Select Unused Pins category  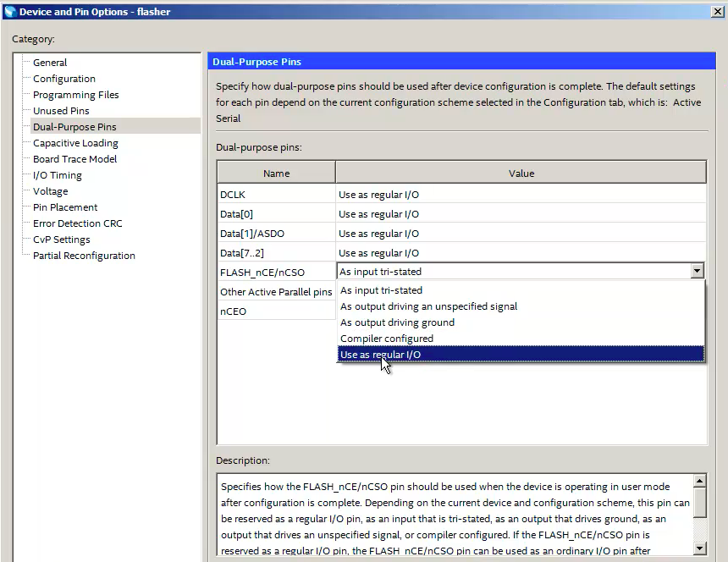click(x=61, y=111)
